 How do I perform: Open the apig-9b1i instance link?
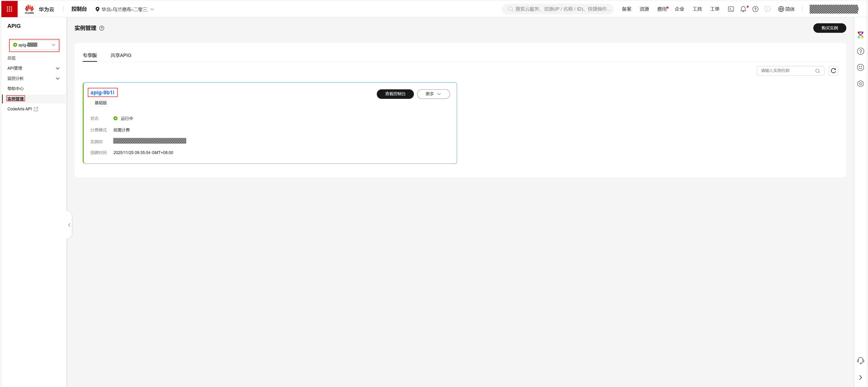click(102, 92)
